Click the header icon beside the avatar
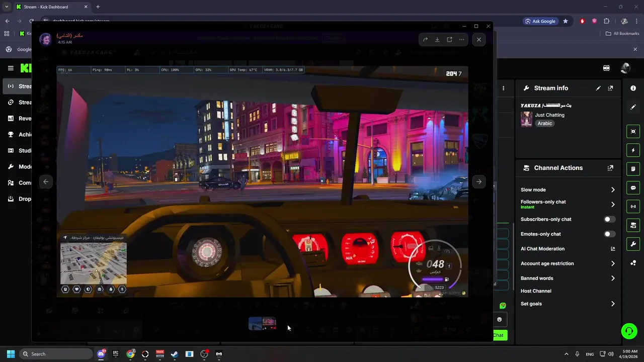The width and height of the screenshot is (644, 362). [x=606, y=68]
